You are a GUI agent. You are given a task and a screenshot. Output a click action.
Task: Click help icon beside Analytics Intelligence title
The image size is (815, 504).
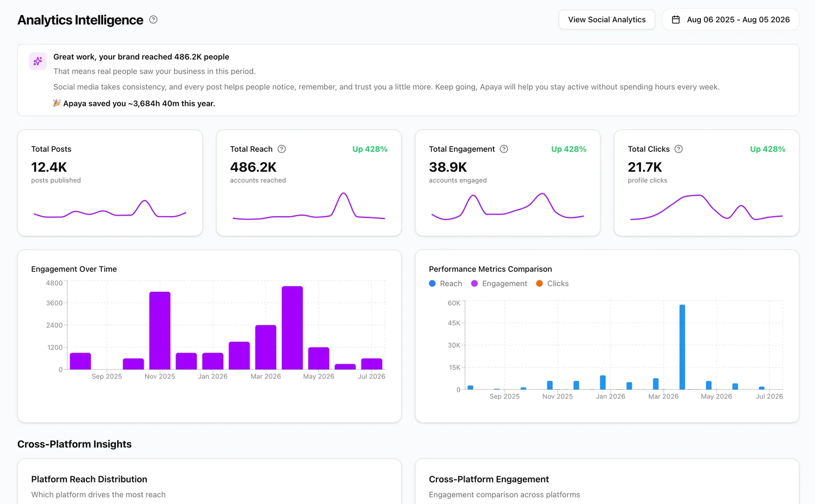click(154, 19)
